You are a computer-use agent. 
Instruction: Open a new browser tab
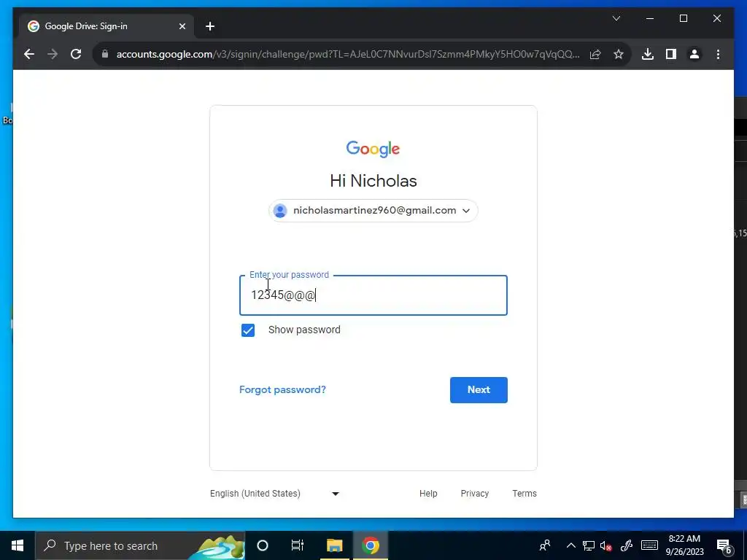(210, 26)
